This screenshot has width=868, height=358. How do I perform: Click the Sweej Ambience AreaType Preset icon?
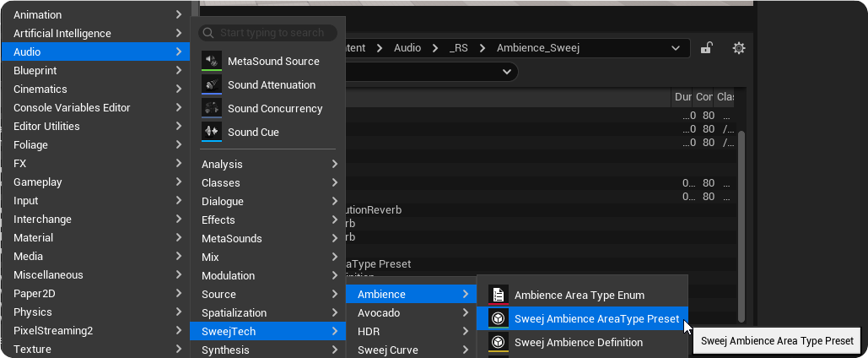(499, 318)
